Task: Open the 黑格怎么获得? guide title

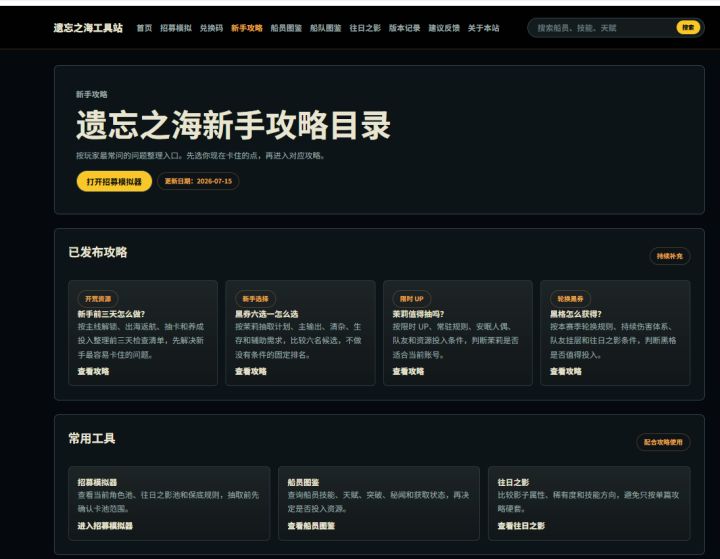Action: click(x=576, y=314)
